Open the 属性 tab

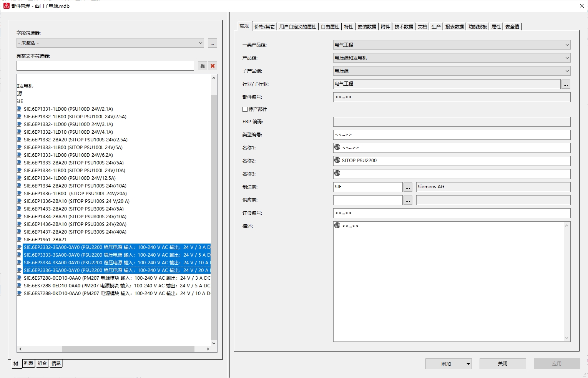[x=496, y=27]
